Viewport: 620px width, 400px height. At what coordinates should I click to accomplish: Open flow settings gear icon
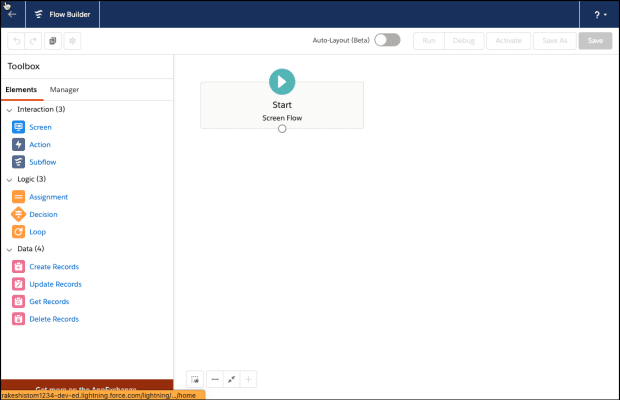point(72,41)
